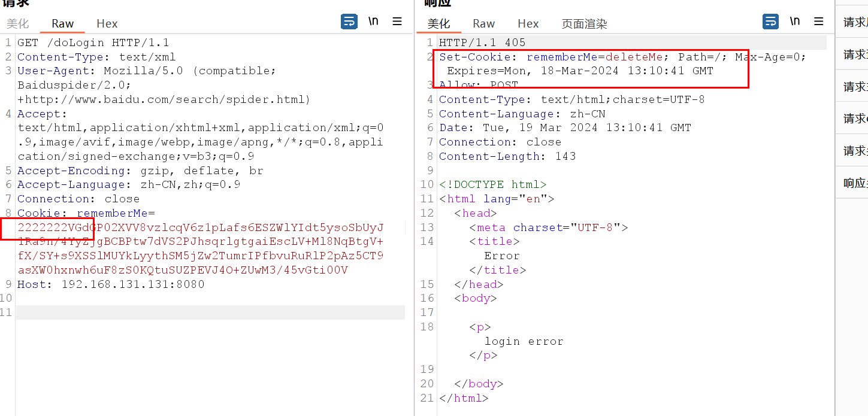
Task: Click the Accept-Language header line
Action: (x=129, y=185)
